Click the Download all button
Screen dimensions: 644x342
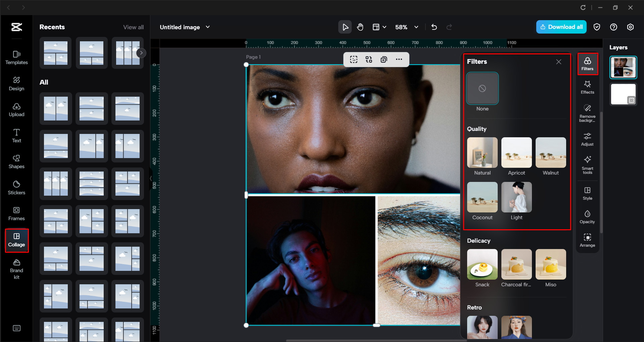coord(561,27)
